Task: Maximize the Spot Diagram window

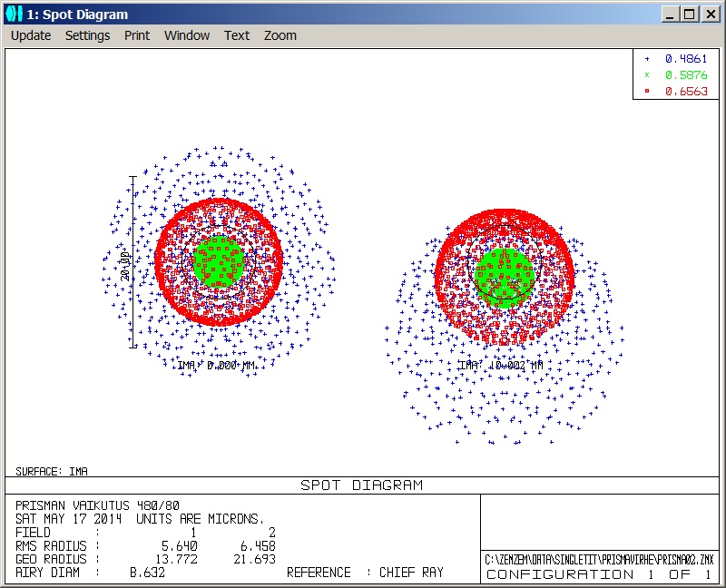Action: coord(689,14)
